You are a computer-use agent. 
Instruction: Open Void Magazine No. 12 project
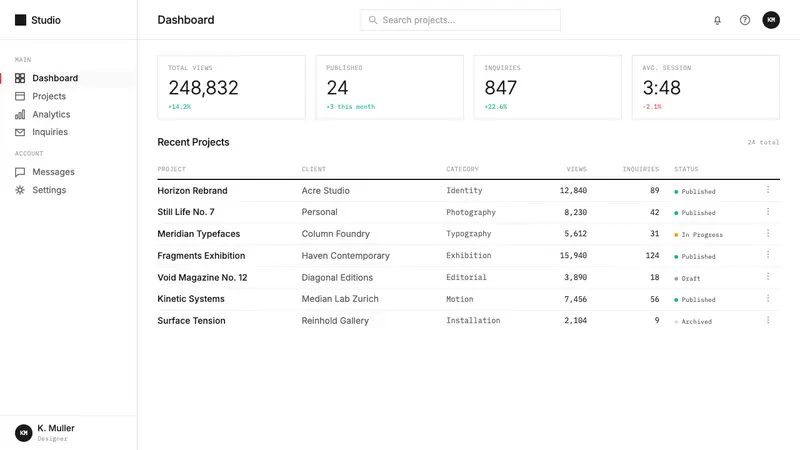pyautogui.click(x=202, y=278)
